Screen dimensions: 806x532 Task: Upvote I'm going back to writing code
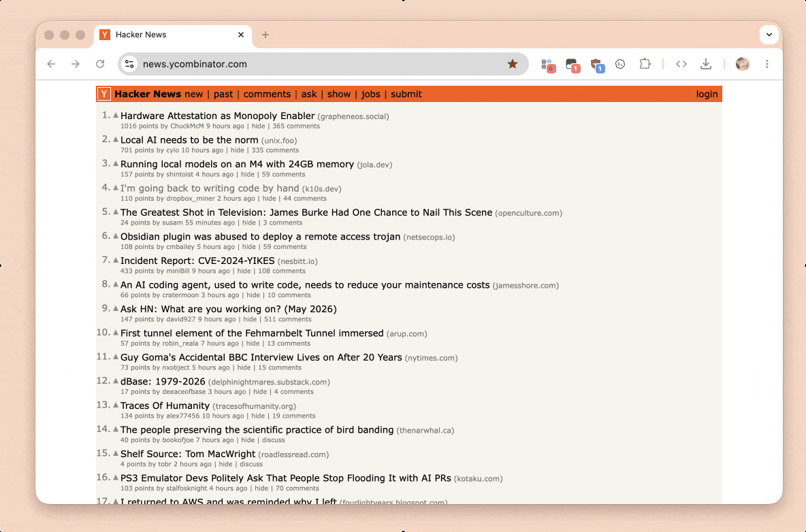pyautogui.click(x=116, y=188)
